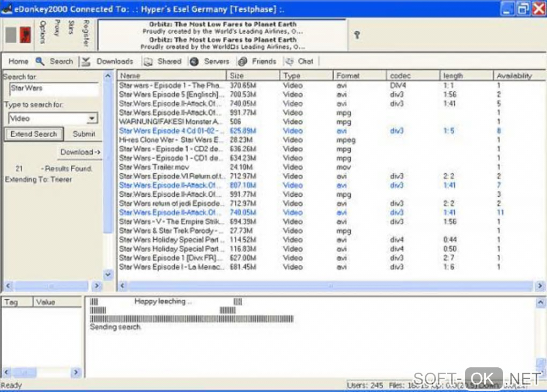Open the Search tab with magnifier icon

point(55,61)
